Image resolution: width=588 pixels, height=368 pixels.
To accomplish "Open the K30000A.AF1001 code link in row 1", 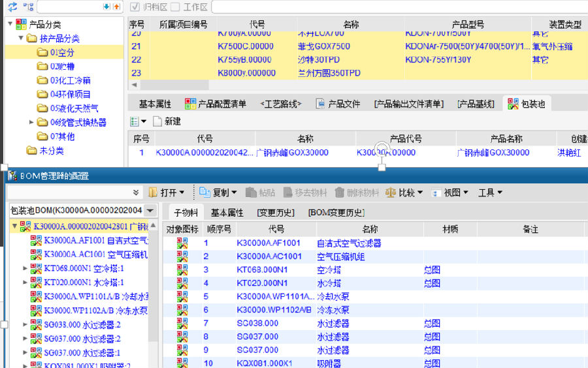I will tap(269, 243).
